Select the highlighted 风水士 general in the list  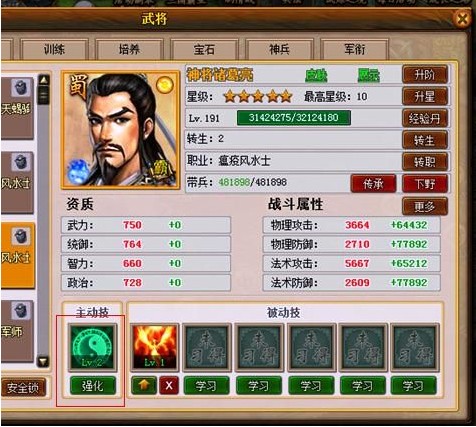[17, 255]
